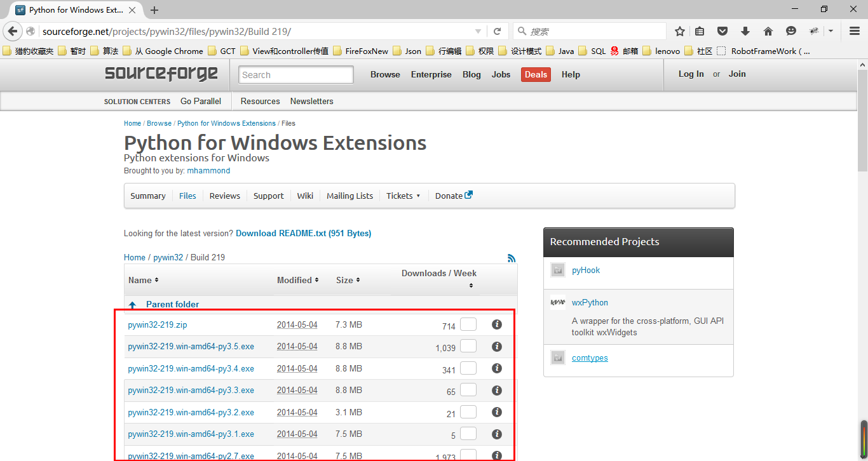Click the wxPython project logo
Image resolution: width=868 pixels, height=461 pixels.
(x=558, y=303)
